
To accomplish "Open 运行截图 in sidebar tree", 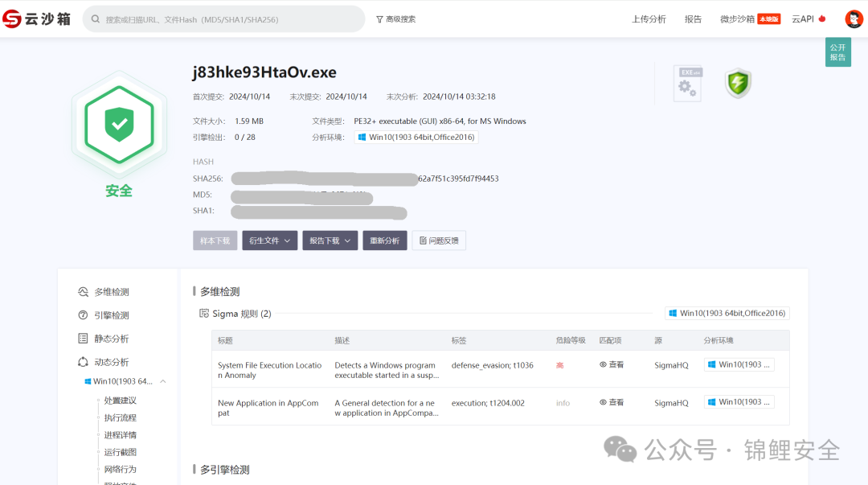I will tap(120, 452).
